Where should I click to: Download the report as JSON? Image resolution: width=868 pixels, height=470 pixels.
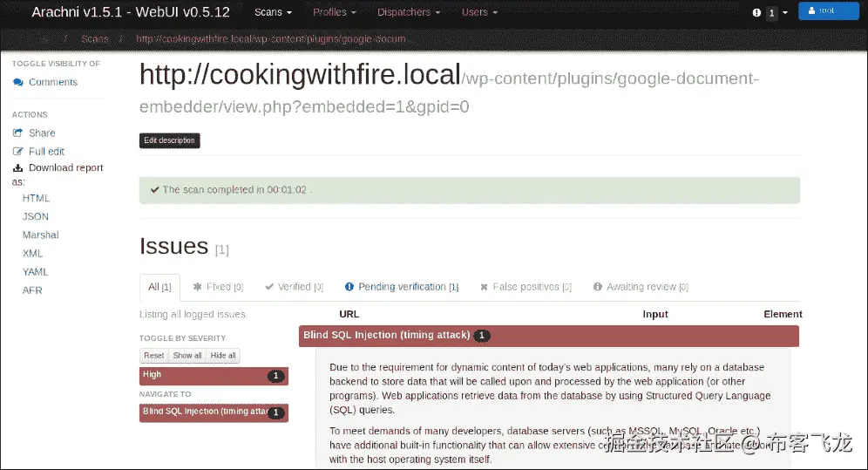(36, 216)
